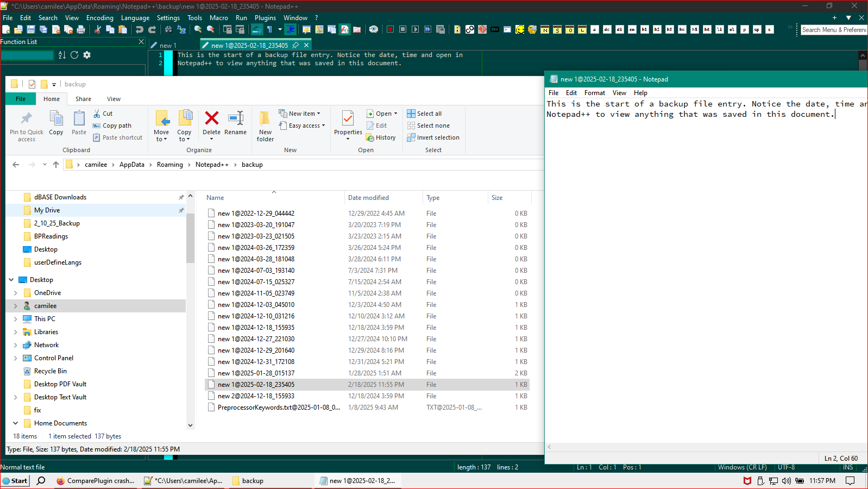868x489 pixels.
Task: Click the Playback macro icon
Action: pos(416,29)
